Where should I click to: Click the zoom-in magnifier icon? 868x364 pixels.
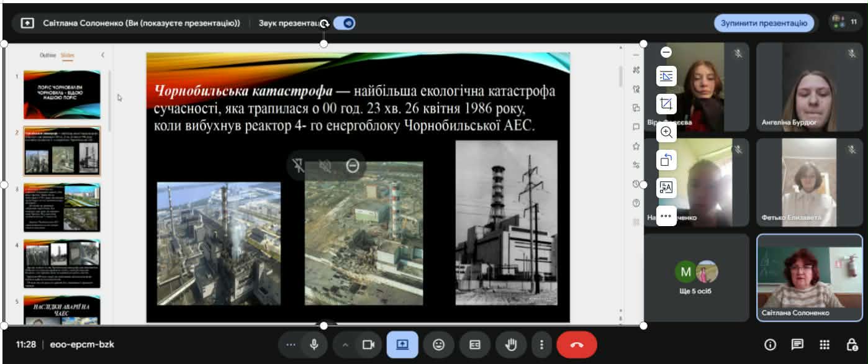tap(666, 132)
